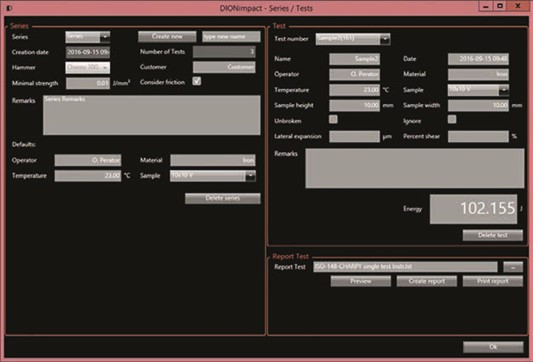Click the Percent shear input field
This screenshot has width=533, height=362.
(478, 136)
